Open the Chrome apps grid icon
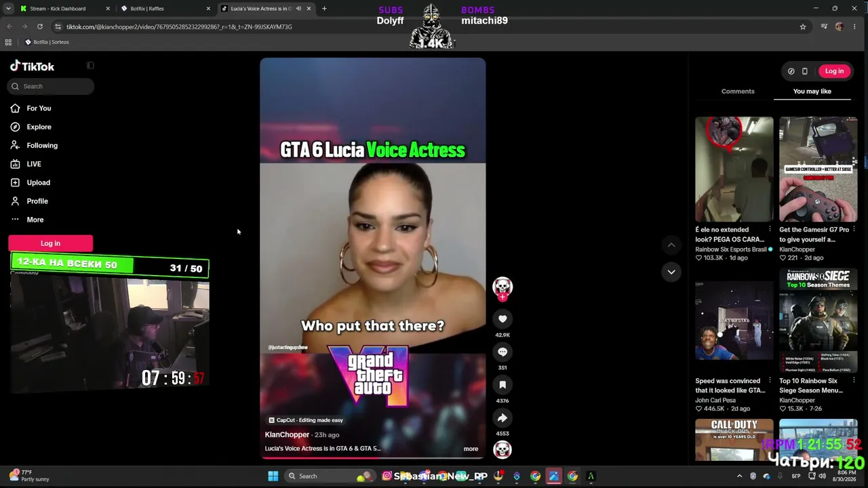This screenshot has height=488, width=868. point(8,42)
